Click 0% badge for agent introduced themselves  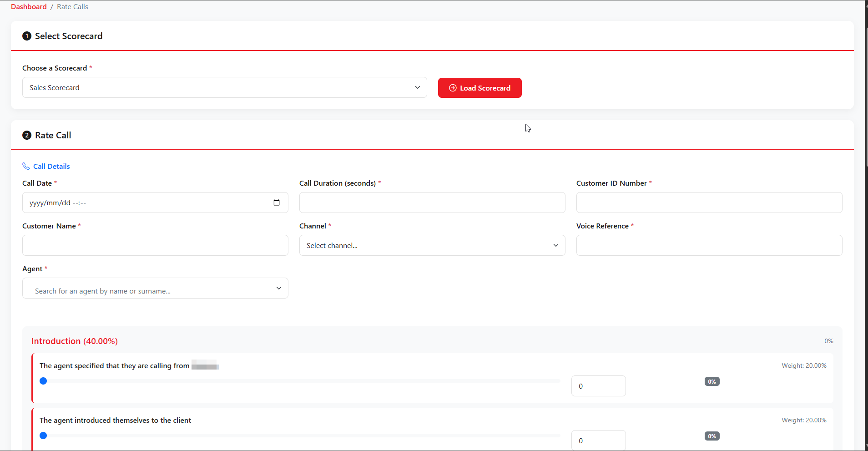click(x=712, y=436)
